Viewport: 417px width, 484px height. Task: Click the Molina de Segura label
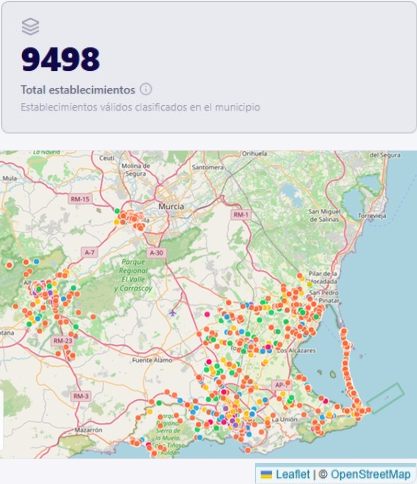point(136,170)
